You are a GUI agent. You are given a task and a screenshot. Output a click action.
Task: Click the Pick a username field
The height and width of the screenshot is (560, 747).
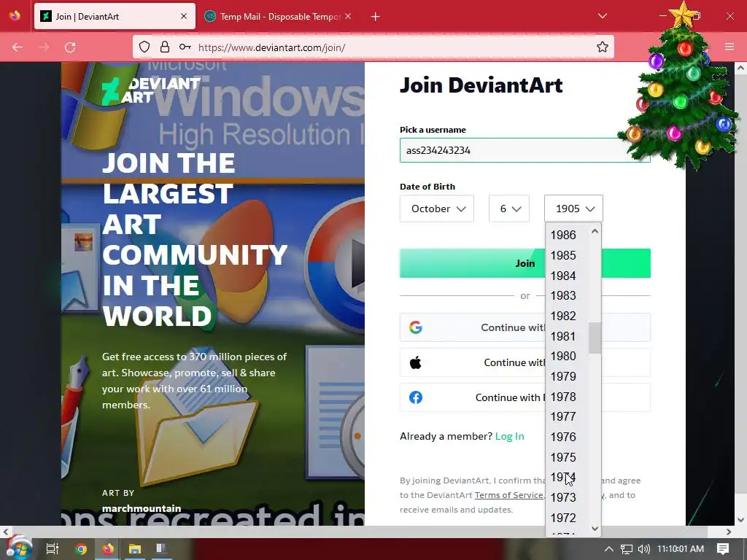525,150
